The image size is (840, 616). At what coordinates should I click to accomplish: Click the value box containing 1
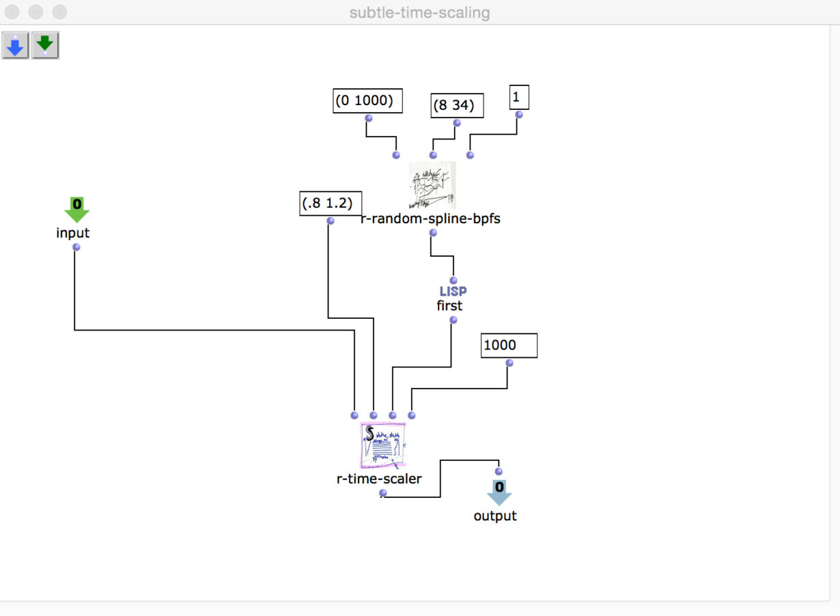(519, 98)
